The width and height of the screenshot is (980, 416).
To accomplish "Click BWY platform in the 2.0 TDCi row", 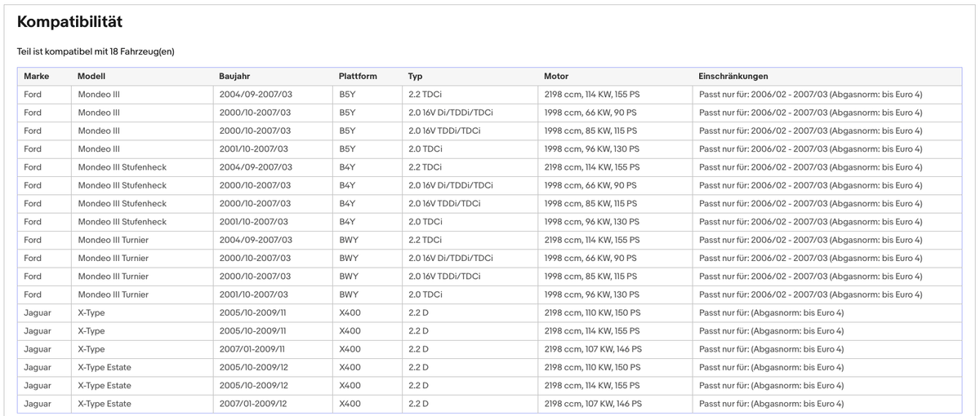I will tap(349, 294).
